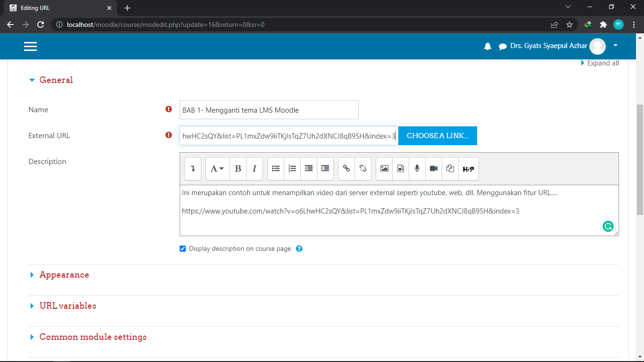The width and height of the screenshot is (644, 362).
Task: Insert a link in the editor
Action: pyautogui.click(x=347, y=169)
